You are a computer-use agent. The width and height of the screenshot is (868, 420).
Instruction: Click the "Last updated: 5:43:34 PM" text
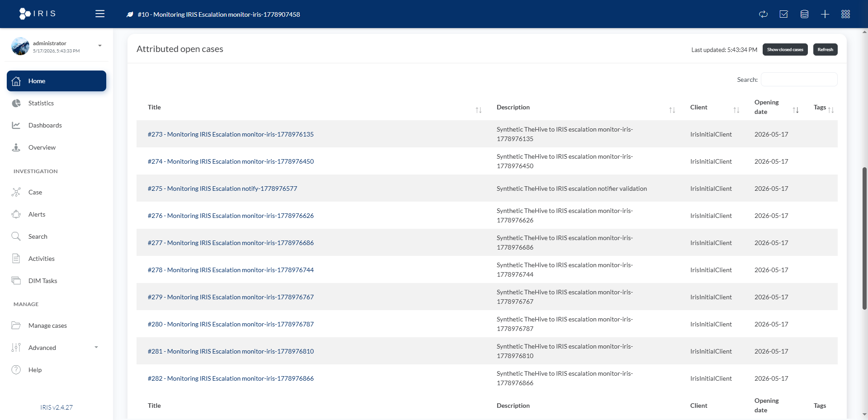pos(724,50)
